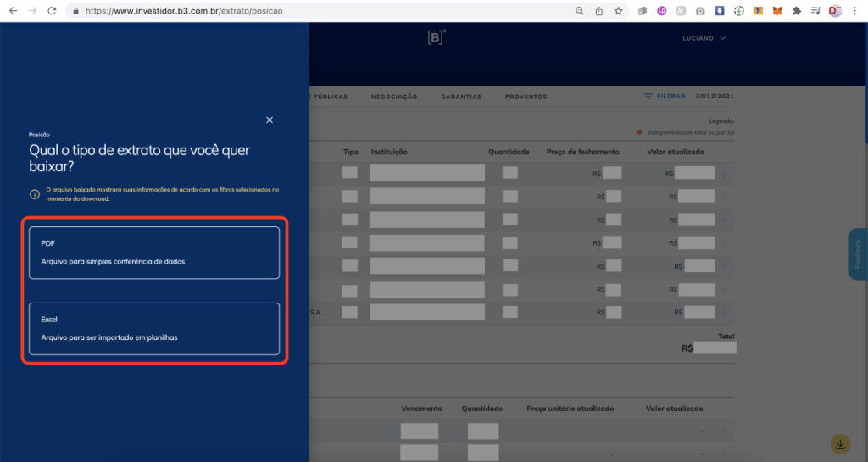Reload the page
The height and width of the screenshot is (462, 868).
tap(52, 10)
